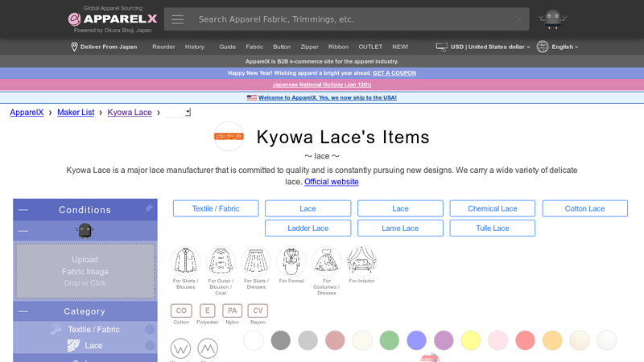Viewport: 644px width, 362px height.
Task: Open OUTLET in the nav bar
Action: point(370,47)
